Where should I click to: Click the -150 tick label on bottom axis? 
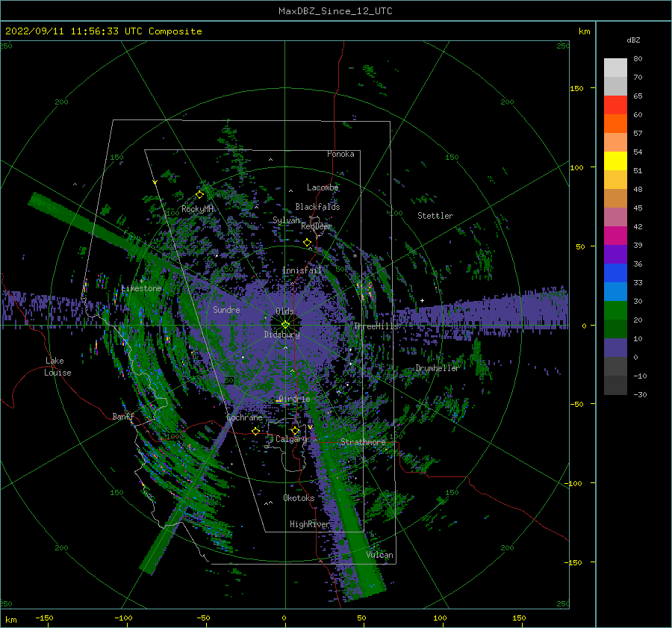coord(44,618)
